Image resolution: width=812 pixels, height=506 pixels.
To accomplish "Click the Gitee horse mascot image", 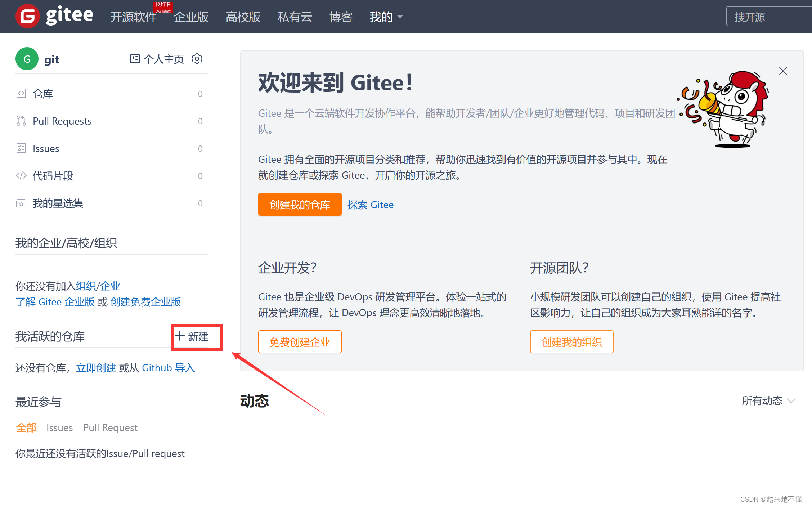I will (x=724, y=109).
